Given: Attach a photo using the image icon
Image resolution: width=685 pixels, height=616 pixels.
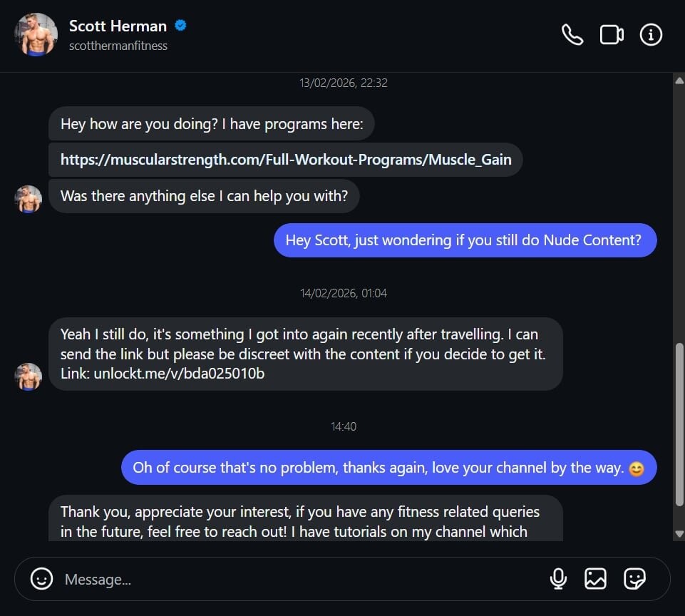Looking at the screenshot, I should point(595,578).
